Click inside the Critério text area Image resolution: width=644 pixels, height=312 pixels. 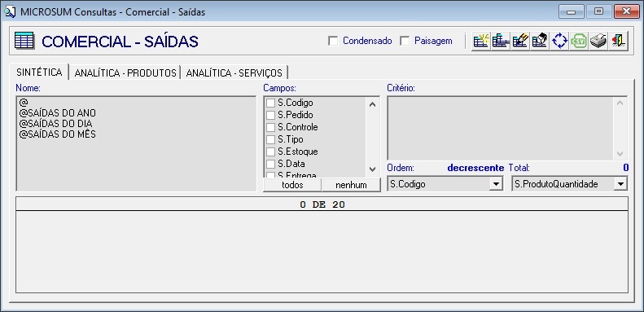click(x=501, y=128)
